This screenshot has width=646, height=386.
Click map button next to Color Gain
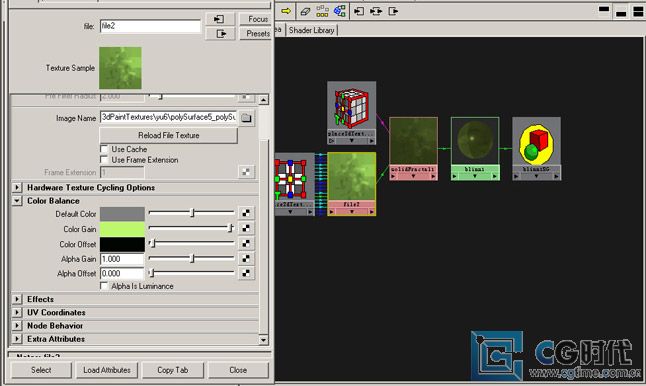coord(246,228)
